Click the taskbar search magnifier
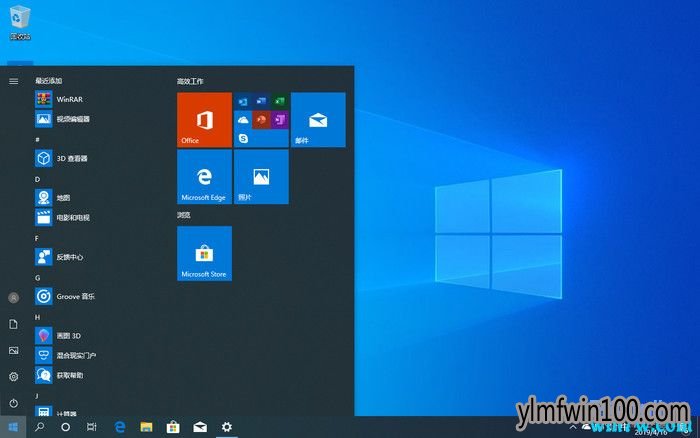Viewport: 700px width, 438px height. pos(39,427)
